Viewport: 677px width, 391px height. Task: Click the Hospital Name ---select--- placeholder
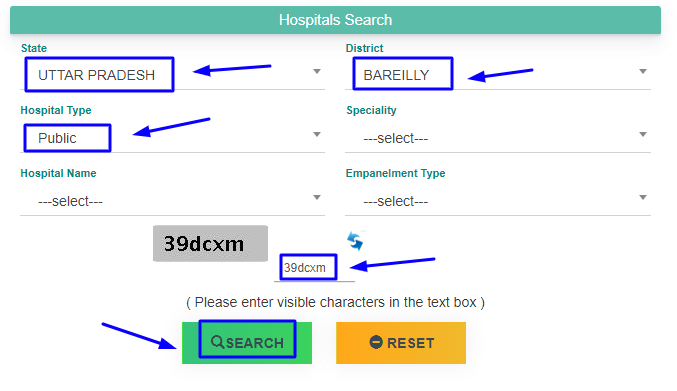coord(70,201)
